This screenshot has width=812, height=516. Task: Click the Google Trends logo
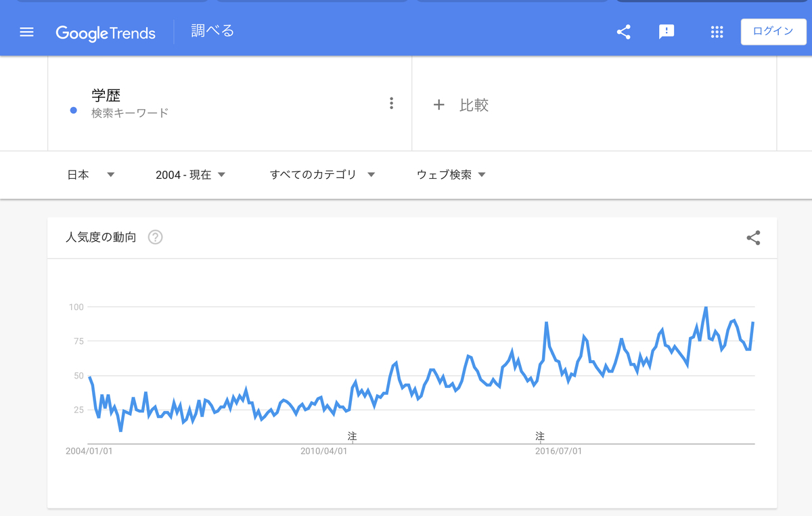pos(106,32)
